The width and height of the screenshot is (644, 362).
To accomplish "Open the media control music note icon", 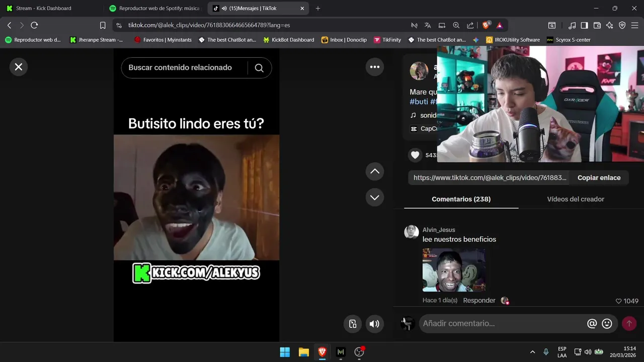I will (572, 25).
